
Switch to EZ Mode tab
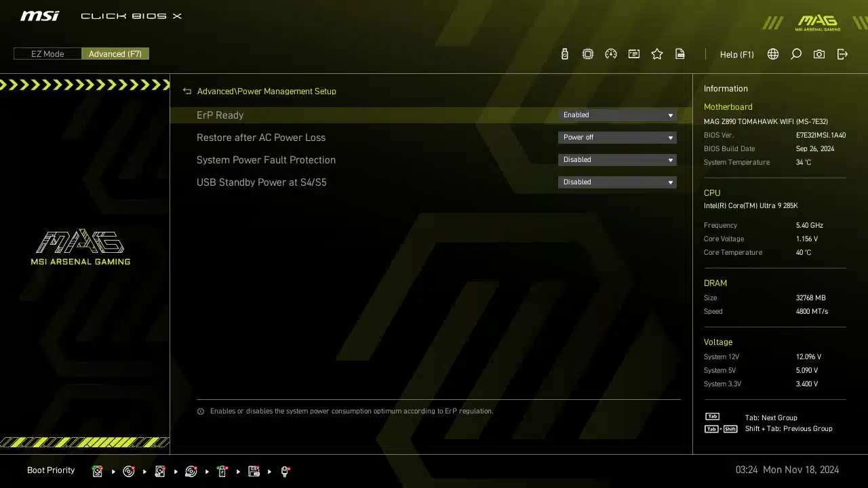point(47,54)
